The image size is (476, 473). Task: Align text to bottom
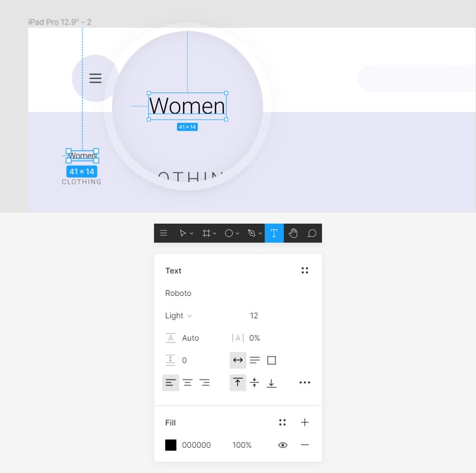click(272, 383)
